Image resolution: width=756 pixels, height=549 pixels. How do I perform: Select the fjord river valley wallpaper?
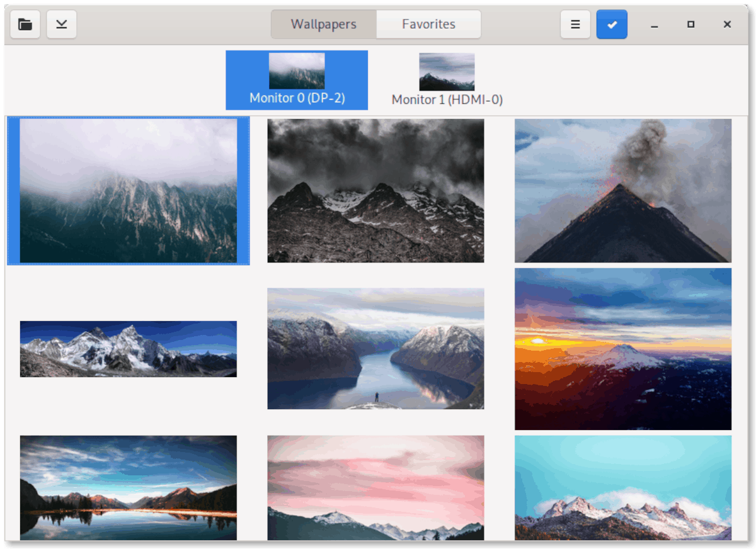pyautogui.click(x=375, y=349)
